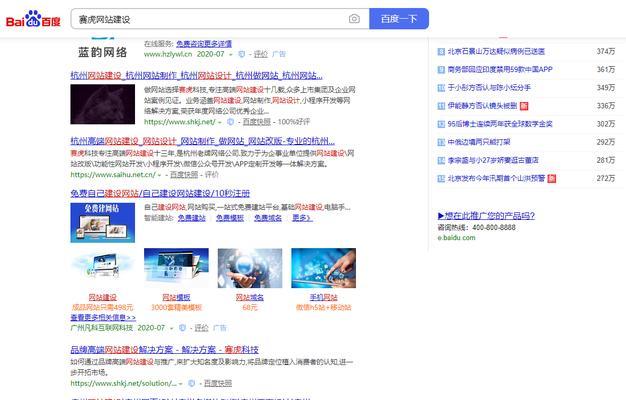Open 评价 link for saihu.net.cn result
Viewport: 626px width, 400px height.
pos(212,174)
